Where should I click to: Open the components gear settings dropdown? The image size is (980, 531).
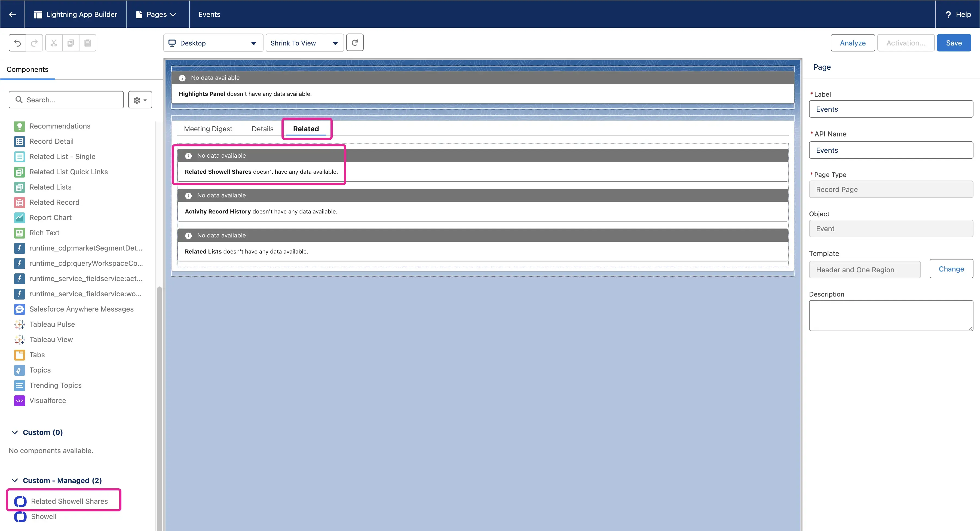click(140, 100)
